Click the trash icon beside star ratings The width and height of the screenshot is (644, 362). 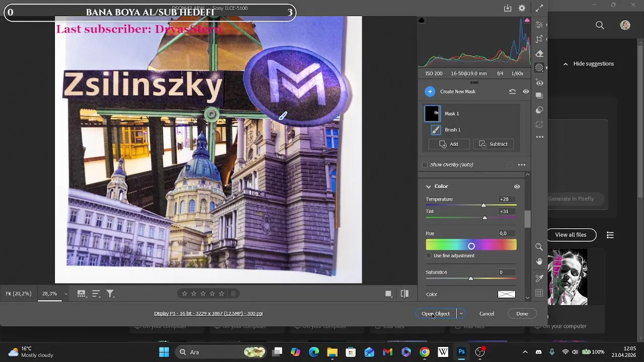point(233,294)
